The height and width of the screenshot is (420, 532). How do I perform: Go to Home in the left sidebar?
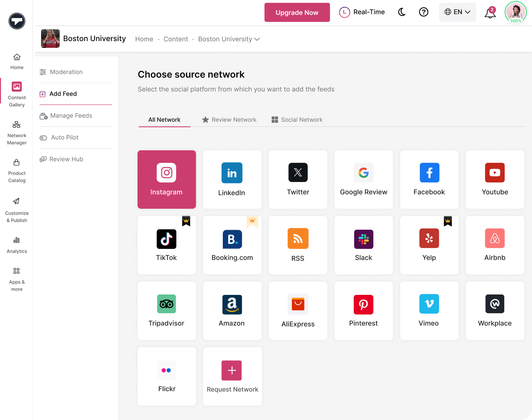coord(17,62)
